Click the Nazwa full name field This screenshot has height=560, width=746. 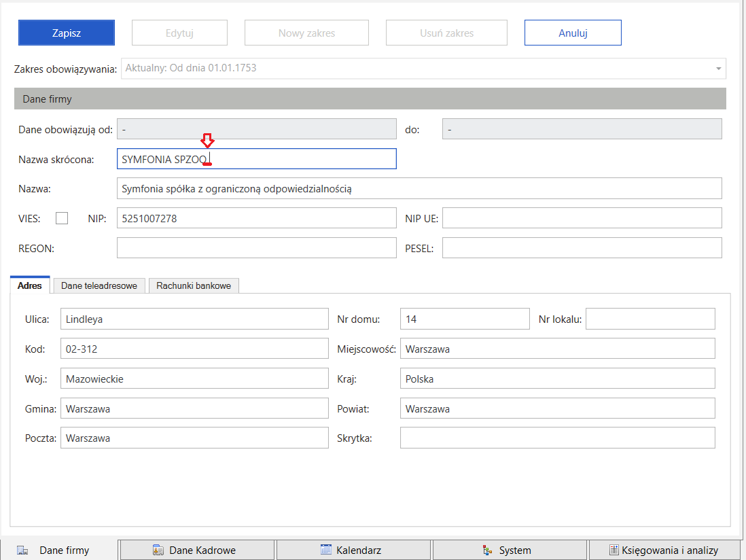point(419,188)
